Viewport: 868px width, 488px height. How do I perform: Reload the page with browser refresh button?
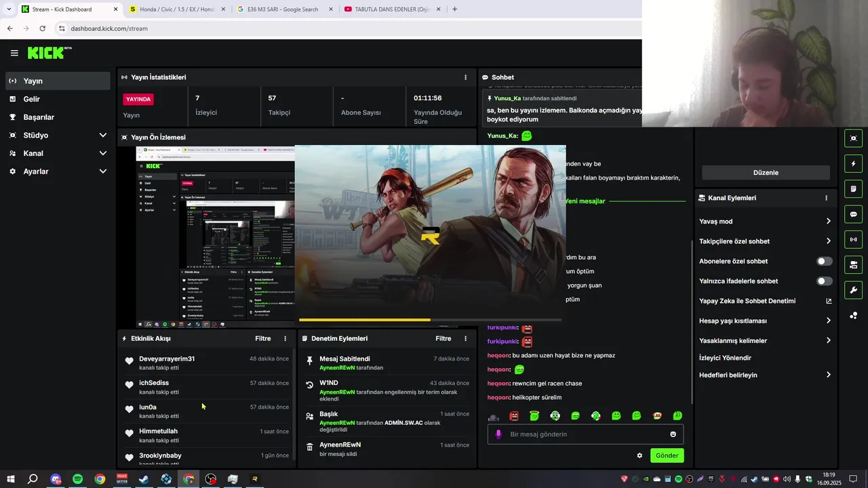tap(42, 28)
